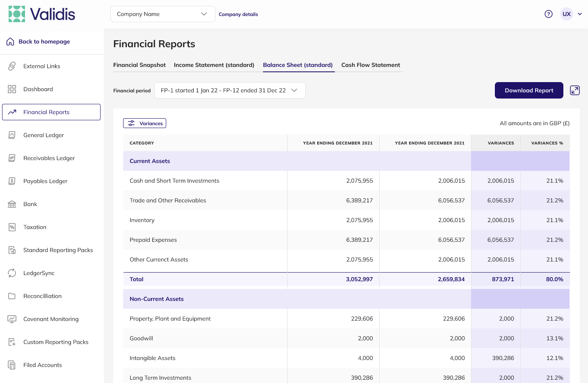Go back to homepage link
This screenshot has height=383, width=588.
pos(44,41)
